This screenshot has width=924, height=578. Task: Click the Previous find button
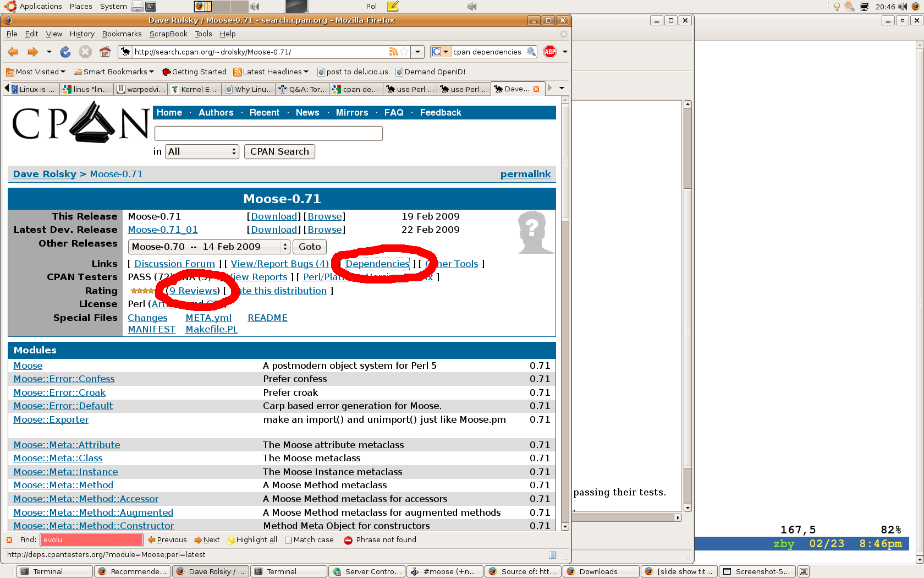pyautogui.click(x=167, y=540)
